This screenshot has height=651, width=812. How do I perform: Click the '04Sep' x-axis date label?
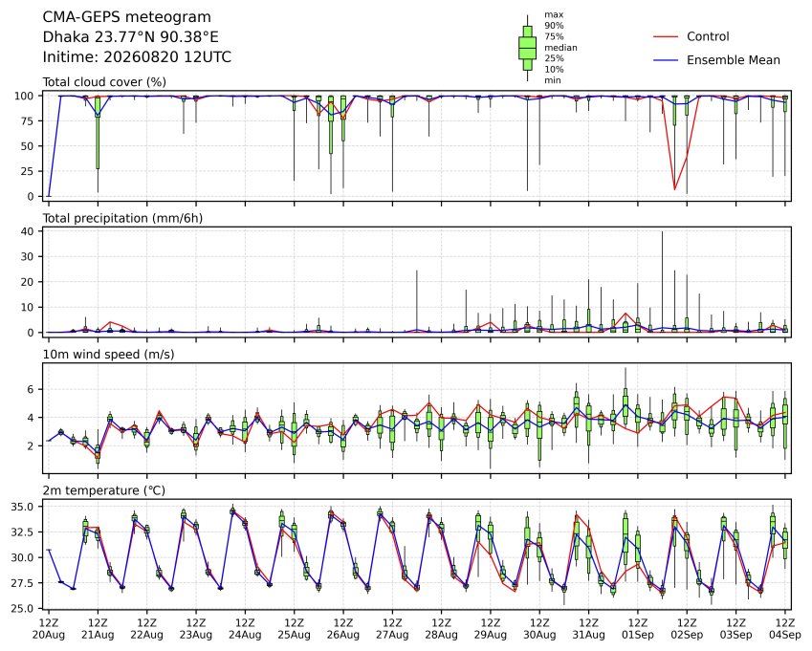click(785, 635)
